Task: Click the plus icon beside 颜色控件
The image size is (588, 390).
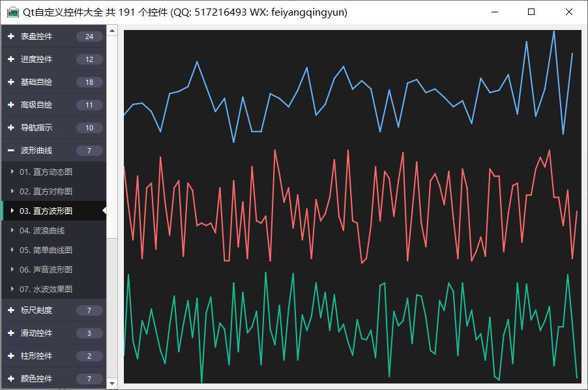Action: coord(11,379)
